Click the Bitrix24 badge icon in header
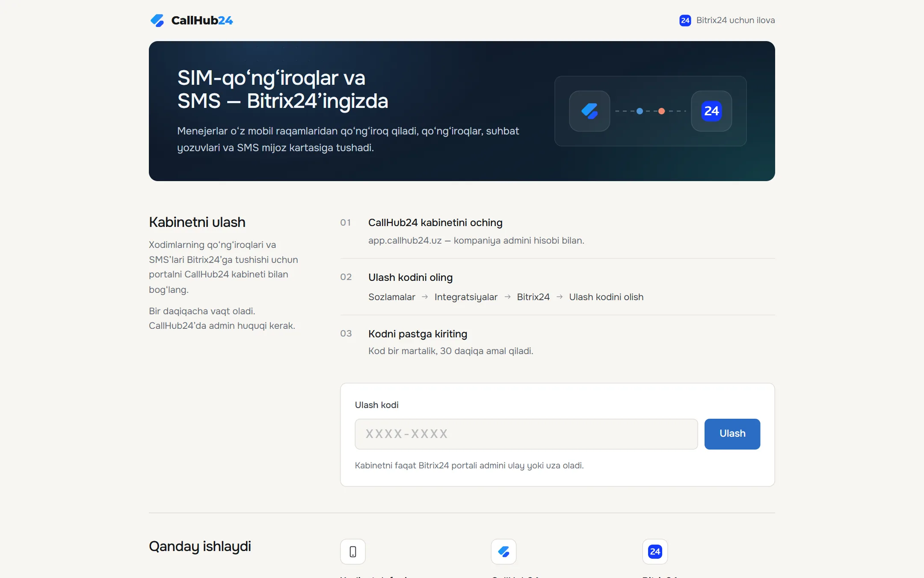 [685, 21]
